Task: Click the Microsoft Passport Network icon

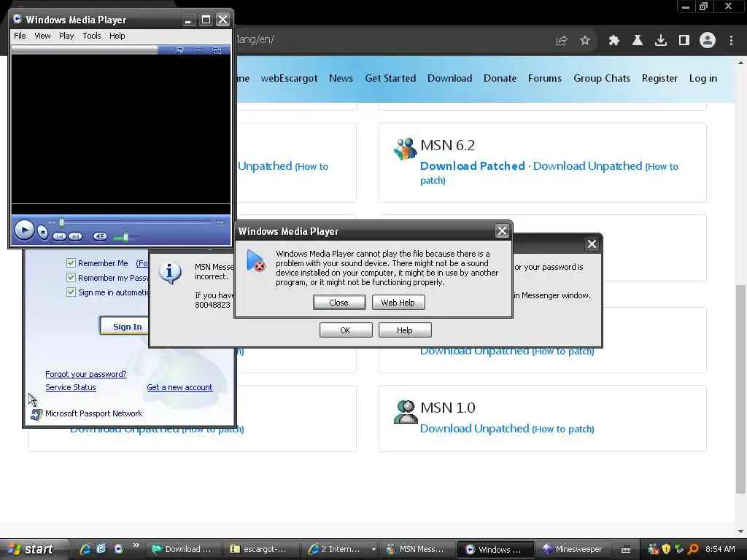Action: pyautogui.click(x=36, y=414)
